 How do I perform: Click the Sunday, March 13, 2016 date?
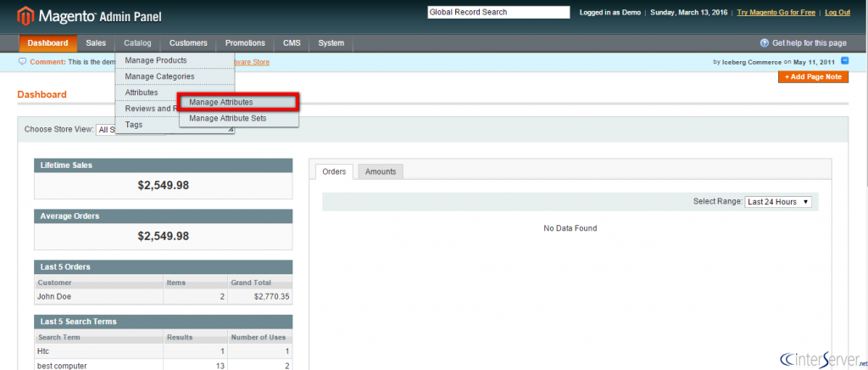tap(690, 12)
